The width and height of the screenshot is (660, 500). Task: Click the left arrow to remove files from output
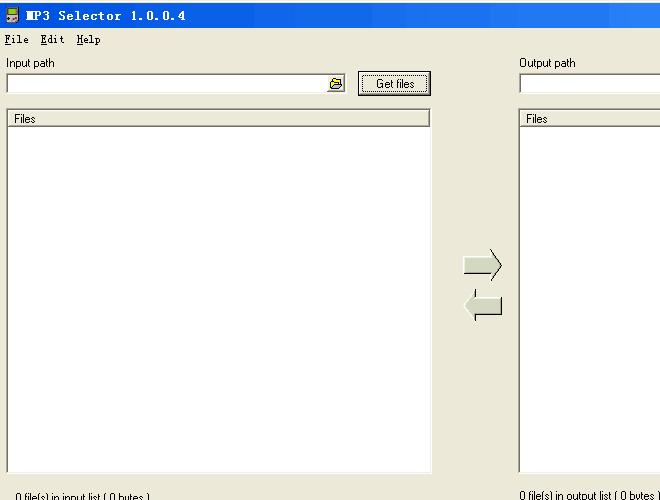(484, 306)
